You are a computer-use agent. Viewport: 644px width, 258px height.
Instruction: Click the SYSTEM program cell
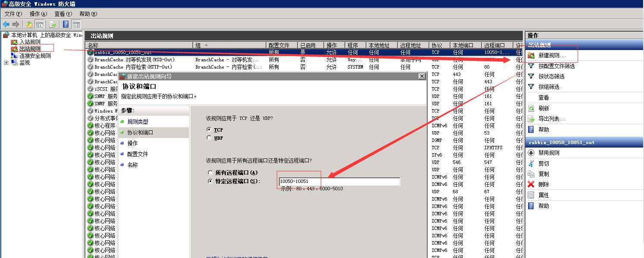click(355, 67)
